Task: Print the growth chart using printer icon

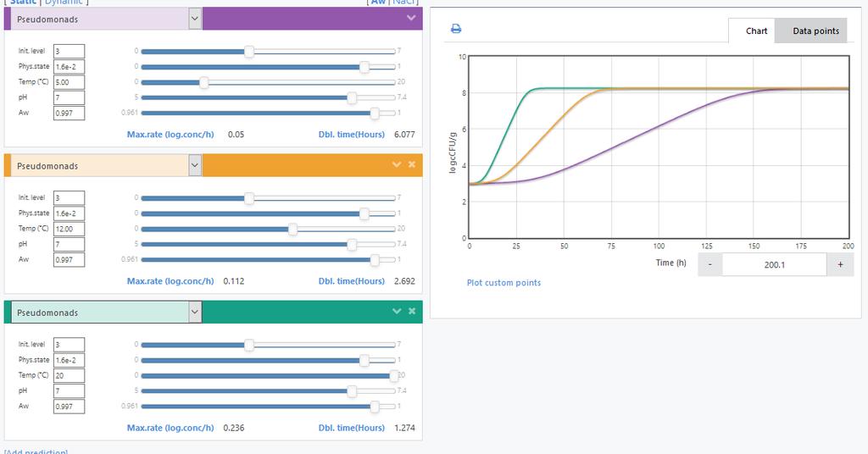Action: pos(455,29)
